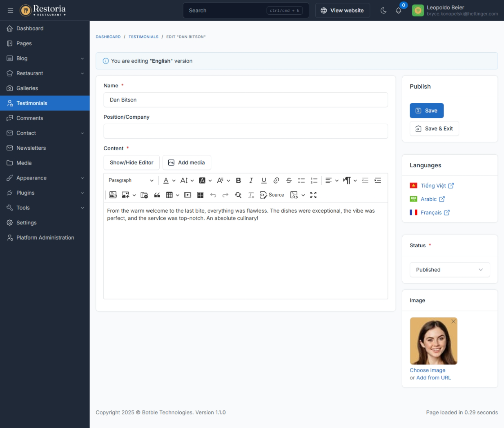Insert a block quote

click(157, 195)
